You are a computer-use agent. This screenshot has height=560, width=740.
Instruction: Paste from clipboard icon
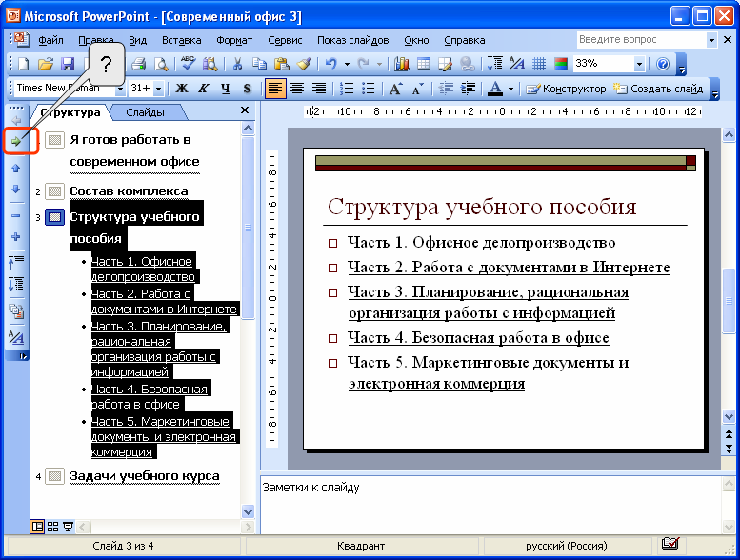pos(282,64)
